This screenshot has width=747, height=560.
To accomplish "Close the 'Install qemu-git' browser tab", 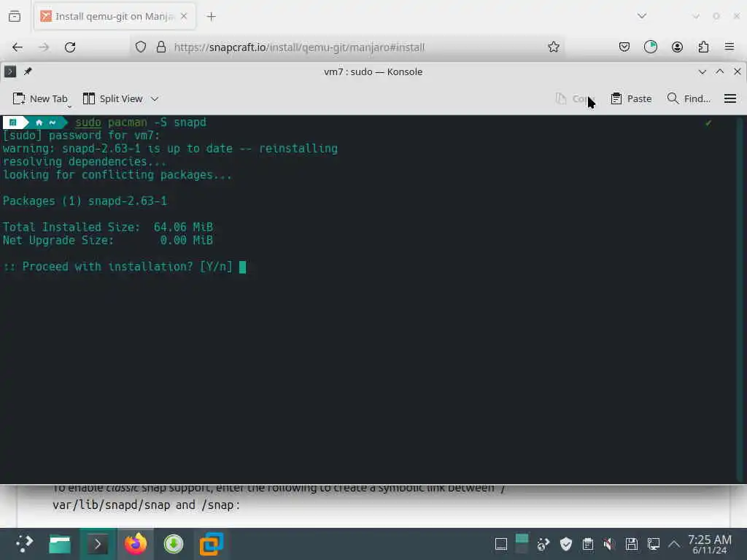I will coord(184,16).
